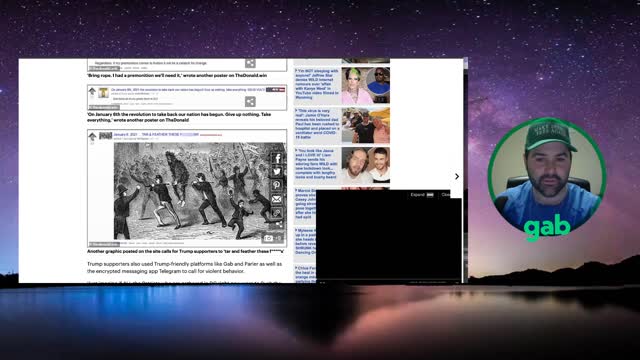This screenshot has height=360, width=640.
Task: Open the Jamie O'Hara family photo thumbnail
Action: coord(365,125)
